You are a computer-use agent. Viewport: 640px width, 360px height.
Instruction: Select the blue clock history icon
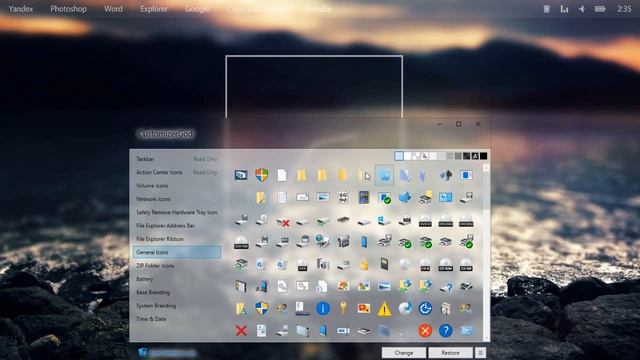coord(425,308)
